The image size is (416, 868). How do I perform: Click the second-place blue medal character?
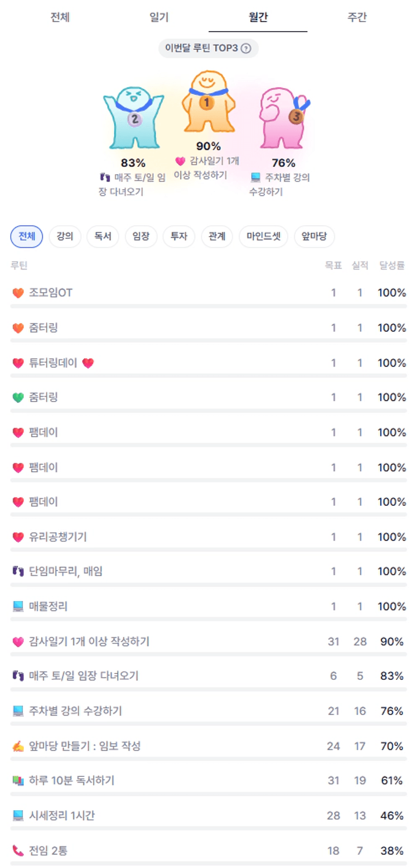point(133,118)
